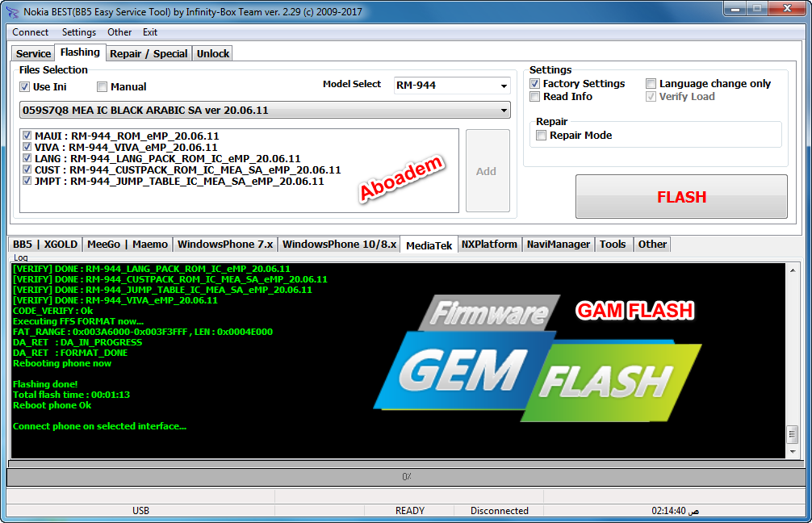
Task: Uncheck the CUST pack file checkbox
Action: pyautogui.click(x=27, y=169)
